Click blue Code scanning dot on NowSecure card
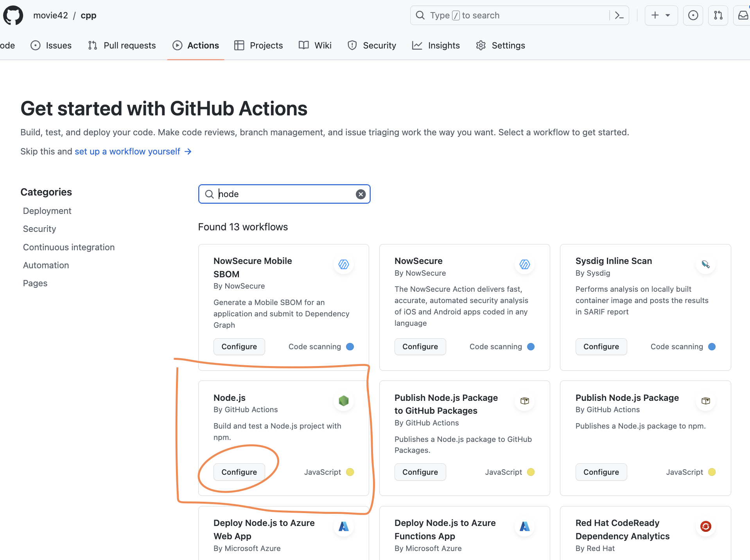The image size is (750, 560). 531,346
